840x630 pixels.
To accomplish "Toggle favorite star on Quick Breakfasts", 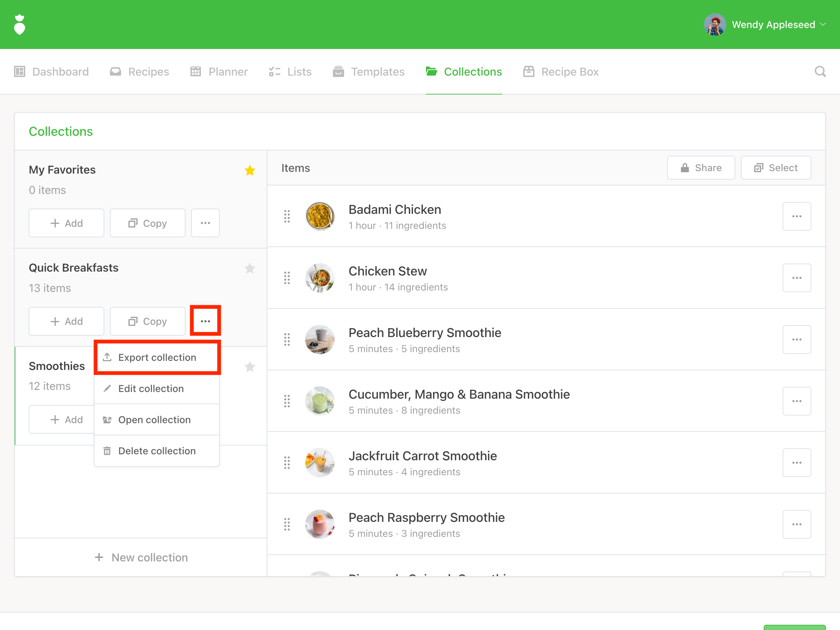I will tap(250, 268).
